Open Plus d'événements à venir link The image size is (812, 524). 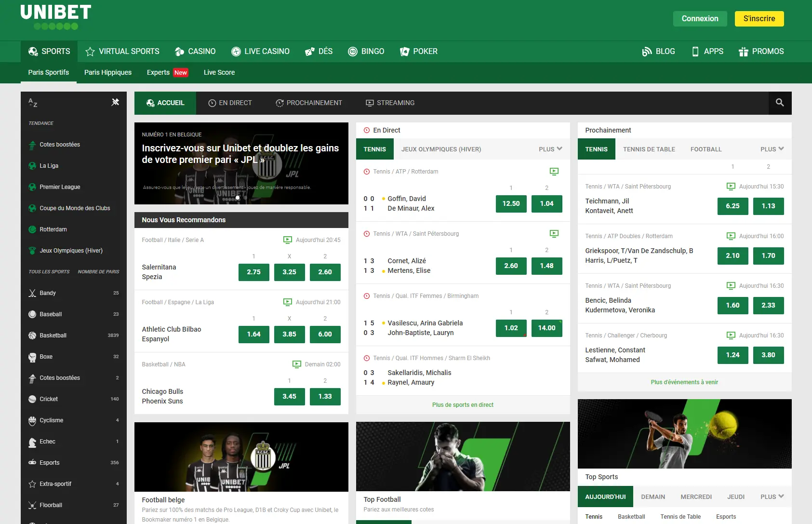684,382
